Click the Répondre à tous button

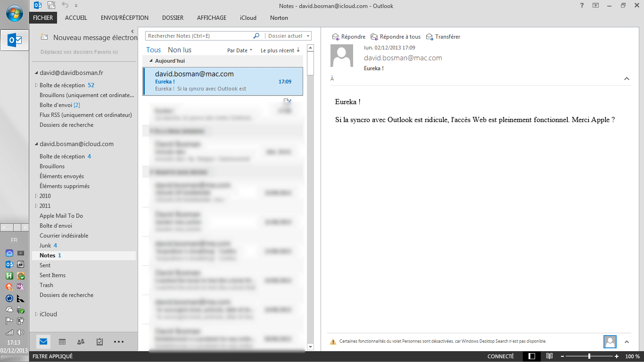[x=395, y=36]
